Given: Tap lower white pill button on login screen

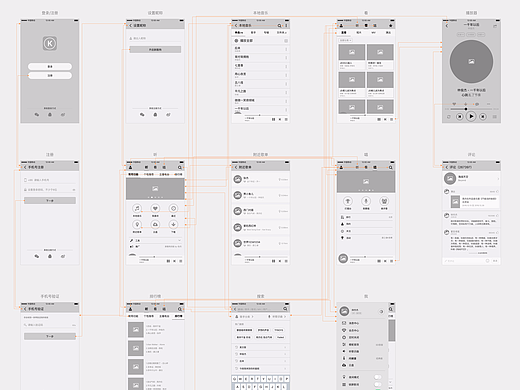Looking at the screenshot, I should 50,76.
